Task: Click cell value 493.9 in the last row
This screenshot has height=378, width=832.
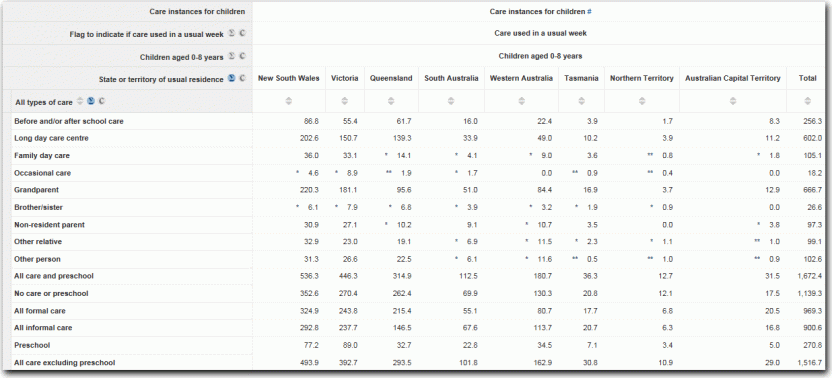Action: [x=309, y=363]
